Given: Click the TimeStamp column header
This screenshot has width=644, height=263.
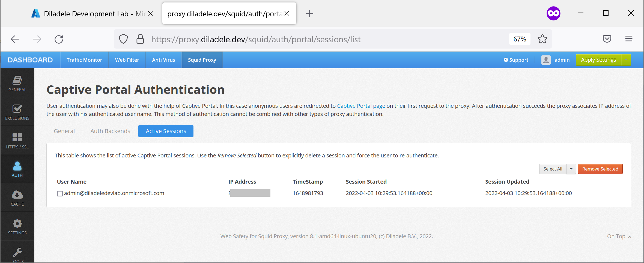Looking at the screenshot, I should [x=308, y=182].
